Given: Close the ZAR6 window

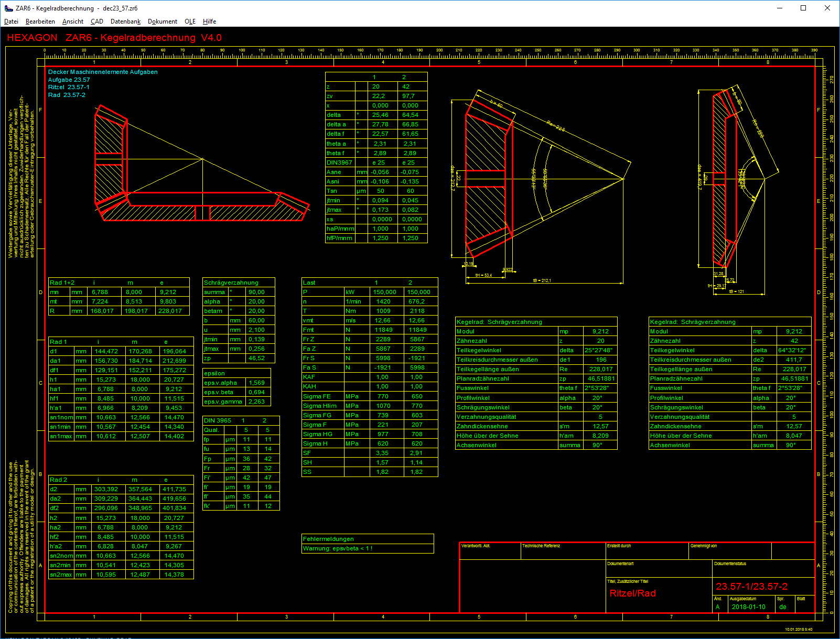Looking at the screenshot, I should pyautogui.click(x=827, y=8).
